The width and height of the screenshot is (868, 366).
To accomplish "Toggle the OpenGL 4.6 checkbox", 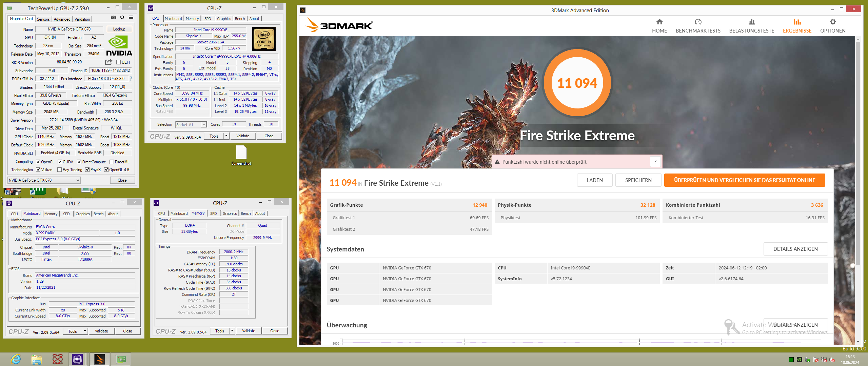I will click(x=106, y=170).
